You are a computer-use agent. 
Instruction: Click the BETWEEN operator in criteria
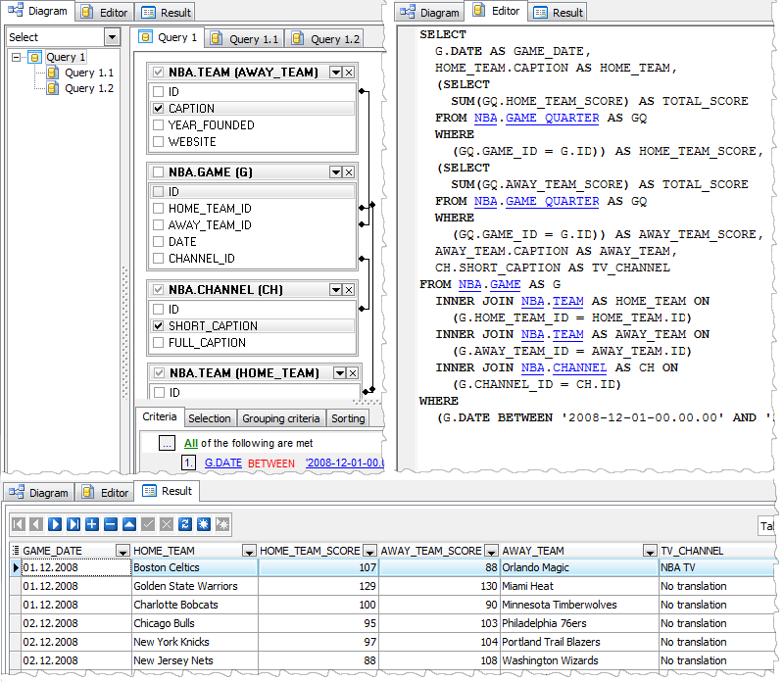[270, 463]
